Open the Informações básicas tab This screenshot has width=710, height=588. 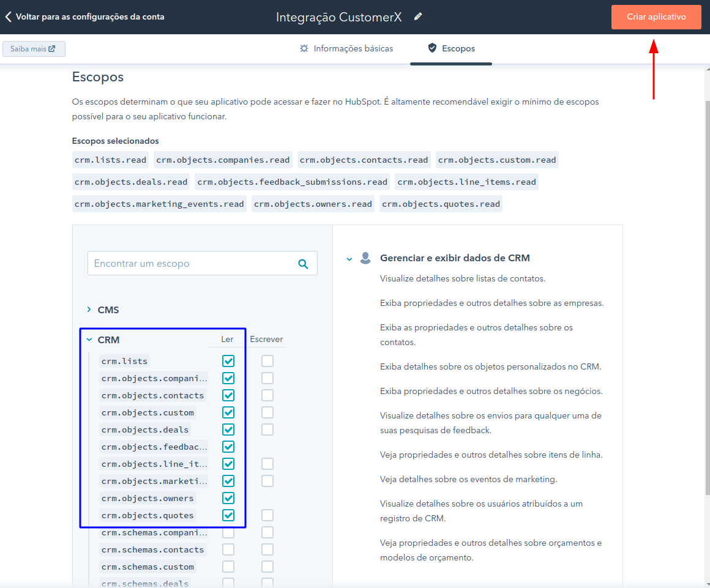click(346, 48)
